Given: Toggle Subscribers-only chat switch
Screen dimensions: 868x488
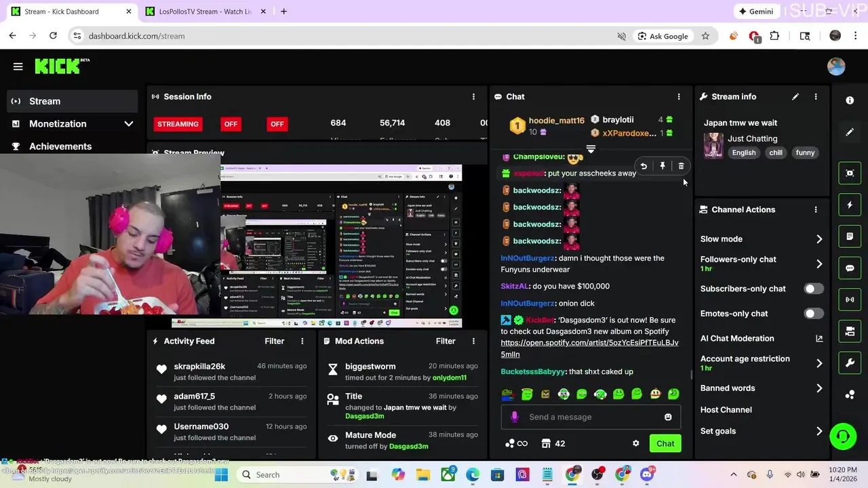Looking at the screenshot, I should coord(813,289).
